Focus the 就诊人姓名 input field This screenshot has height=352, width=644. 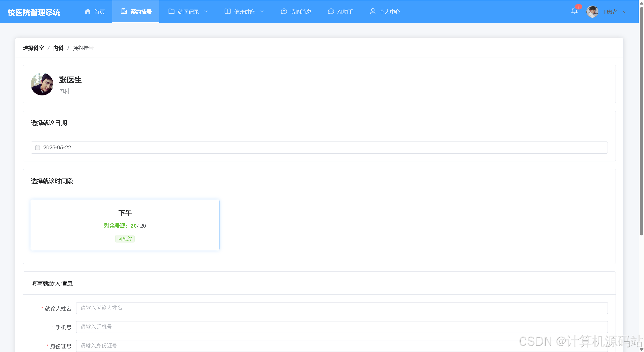342,308
